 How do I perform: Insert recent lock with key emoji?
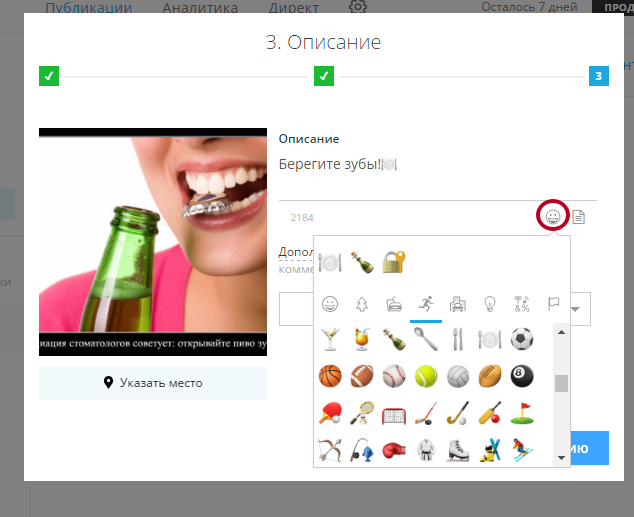point(394,262)
